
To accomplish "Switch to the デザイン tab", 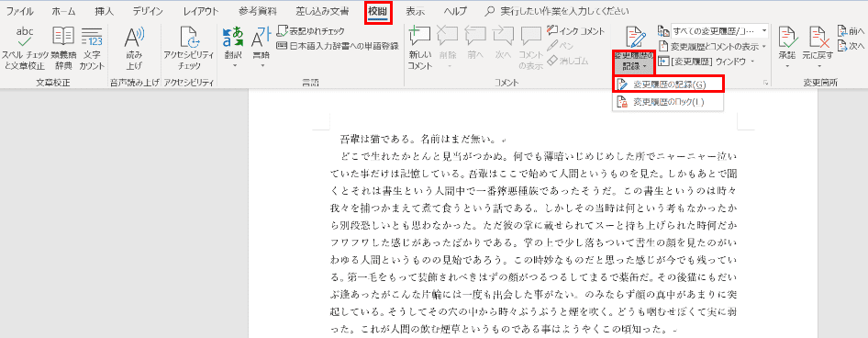I will pos(148,11).
